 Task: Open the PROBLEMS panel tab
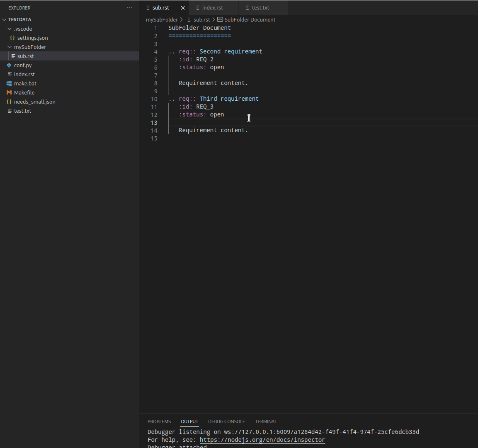click(x=159, y=421)
